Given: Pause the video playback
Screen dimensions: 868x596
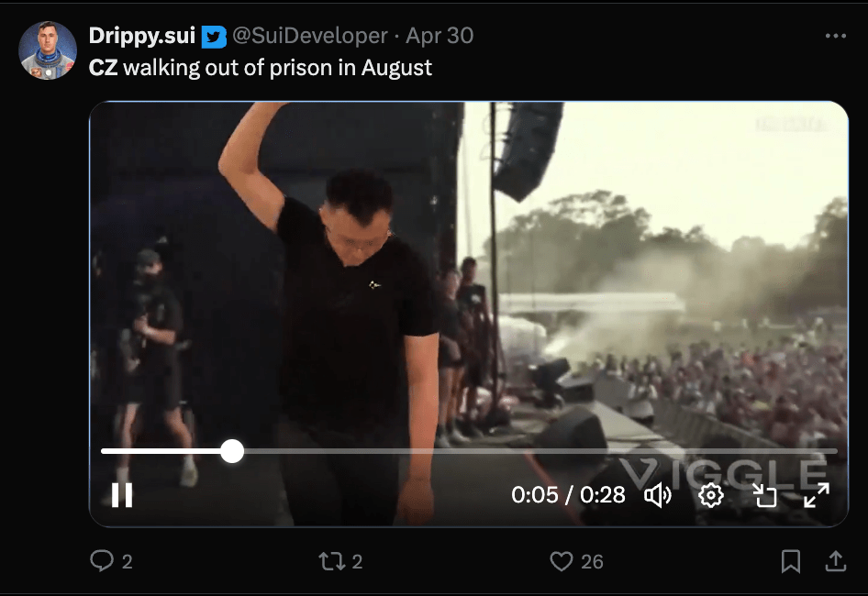Looking at the screenshot, I should pyautogui.click(x=122, y=495).
